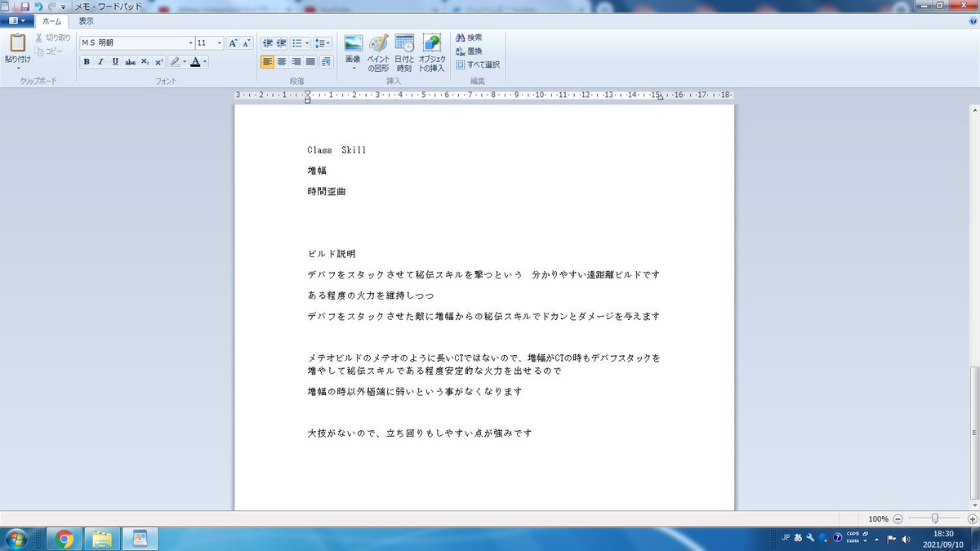This screenshot has height=551, width=980.
Task: Toggle Italic formatting
Action: 100,61
